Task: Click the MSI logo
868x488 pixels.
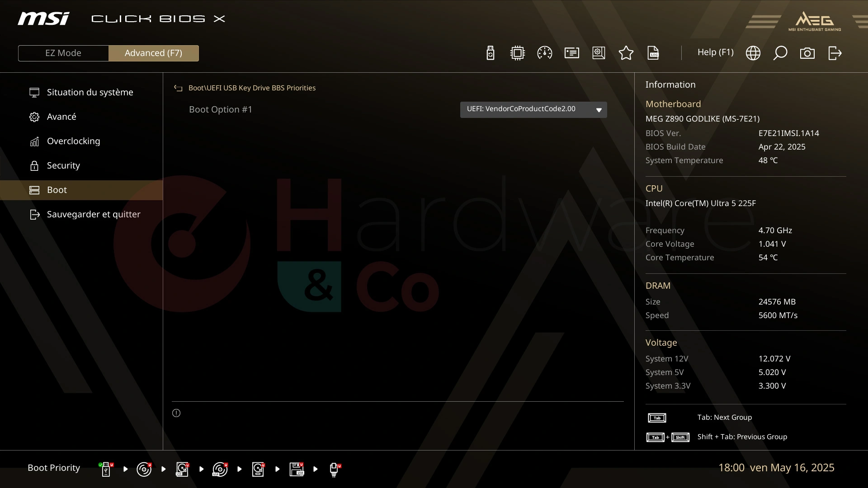Action: 43,19
